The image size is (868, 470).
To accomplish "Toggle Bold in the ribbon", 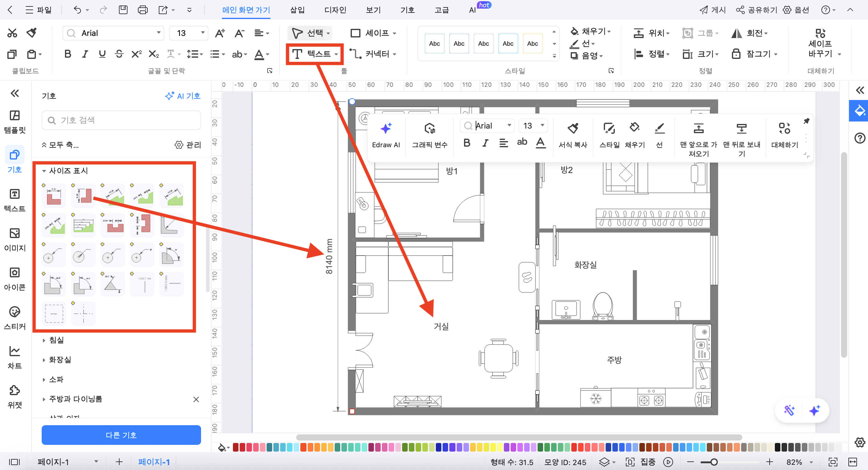I will pyautogui.click(x=68, y=54).
